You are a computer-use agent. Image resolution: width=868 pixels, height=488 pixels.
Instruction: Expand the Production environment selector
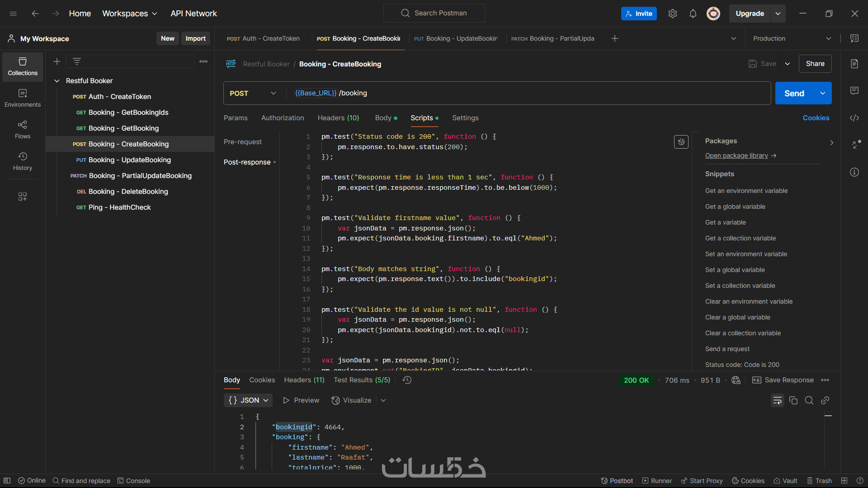point(792,38)
